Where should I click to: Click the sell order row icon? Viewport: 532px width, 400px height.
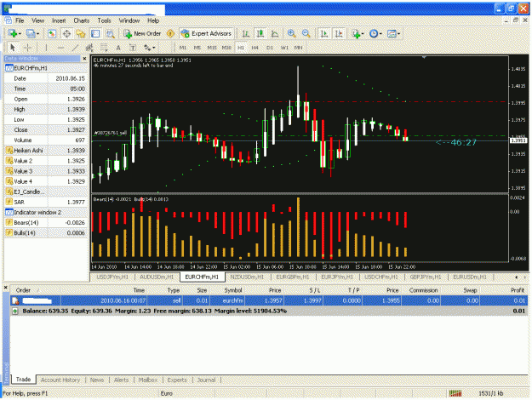coord(15,300)
